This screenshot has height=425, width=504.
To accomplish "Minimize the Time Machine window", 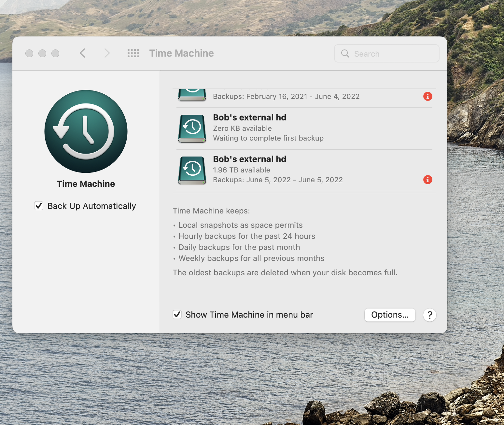I will [x=42, y=53].
